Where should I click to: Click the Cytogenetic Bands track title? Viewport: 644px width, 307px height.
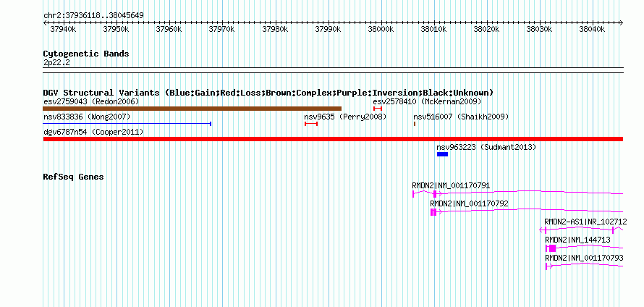[86, 54]
